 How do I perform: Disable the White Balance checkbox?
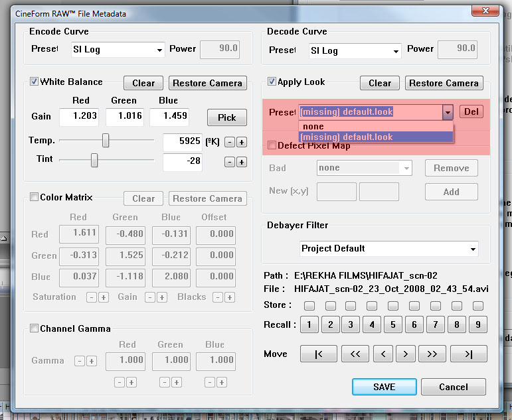[x=35, y=82]
